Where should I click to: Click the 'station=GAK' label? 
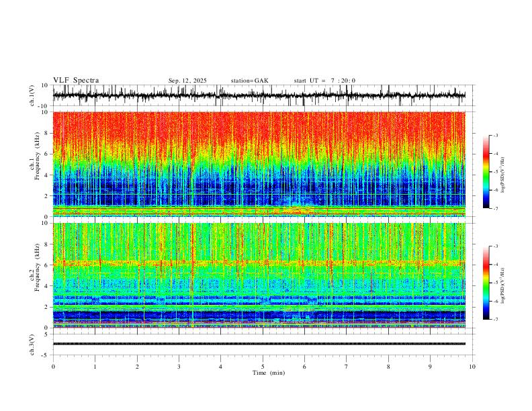point(249,81)
